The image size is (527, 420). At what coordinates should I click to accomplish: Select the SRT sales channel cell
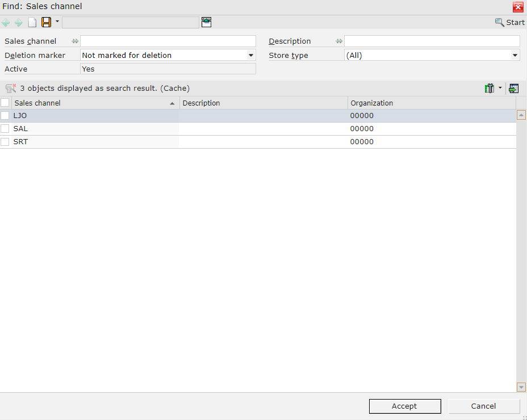95,142
